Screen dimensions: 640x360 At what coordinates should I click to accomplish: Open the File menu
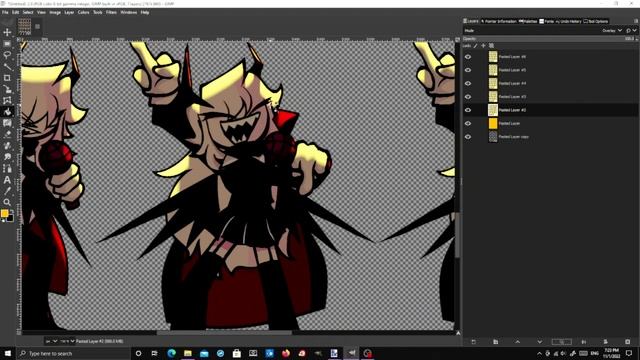5,13
